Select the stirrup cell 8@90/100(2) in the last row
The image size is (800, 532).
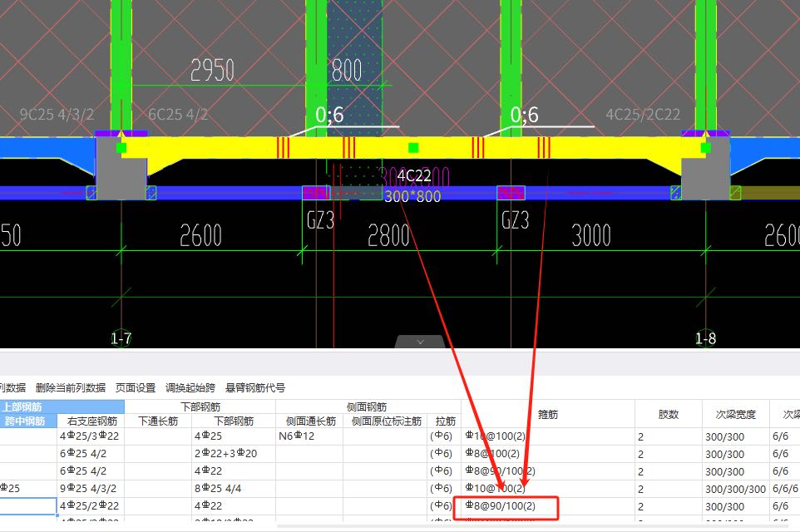pyautogui.click(x=548, y=506)
